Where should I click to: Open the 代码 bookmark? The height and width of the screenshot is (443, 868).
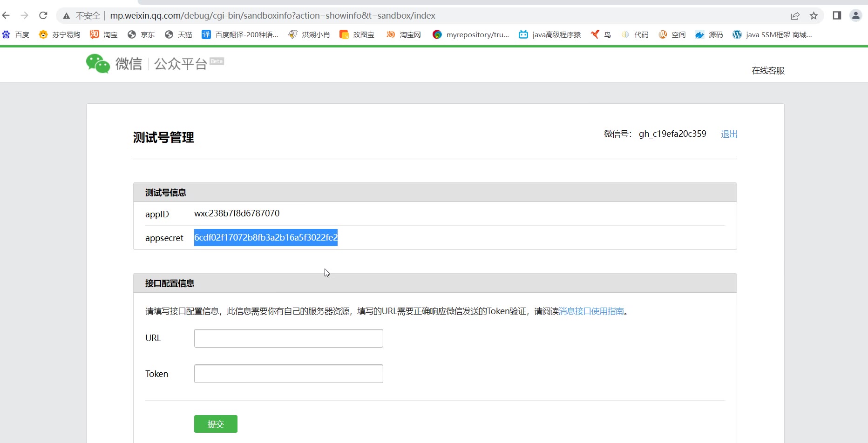(x=635, y=34)
